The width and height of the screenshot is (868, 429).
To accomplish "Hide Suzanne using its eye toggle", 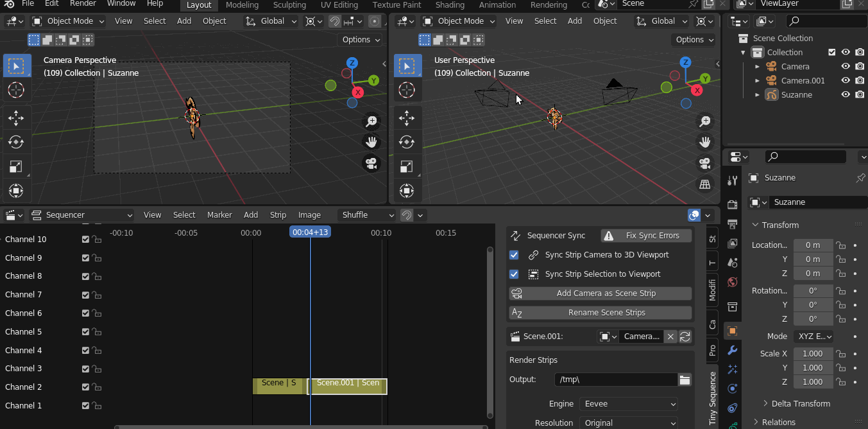I will [846, 94].
